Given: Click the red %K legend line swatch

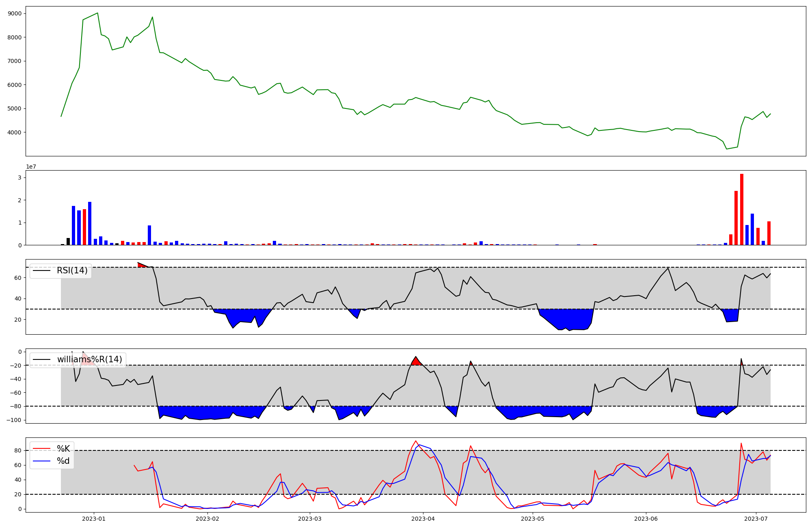Looking at the screenshot, I should coord(42,449).
